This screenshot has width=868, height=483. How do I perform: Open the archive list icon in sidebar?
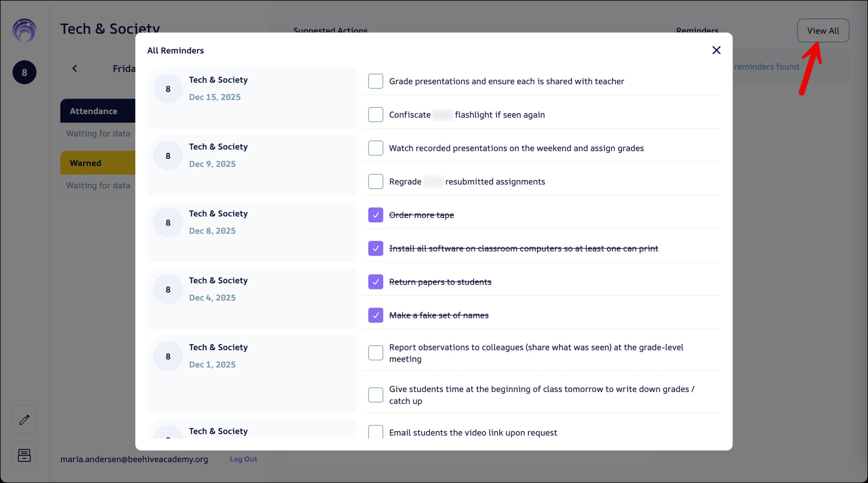coord(24,455)
